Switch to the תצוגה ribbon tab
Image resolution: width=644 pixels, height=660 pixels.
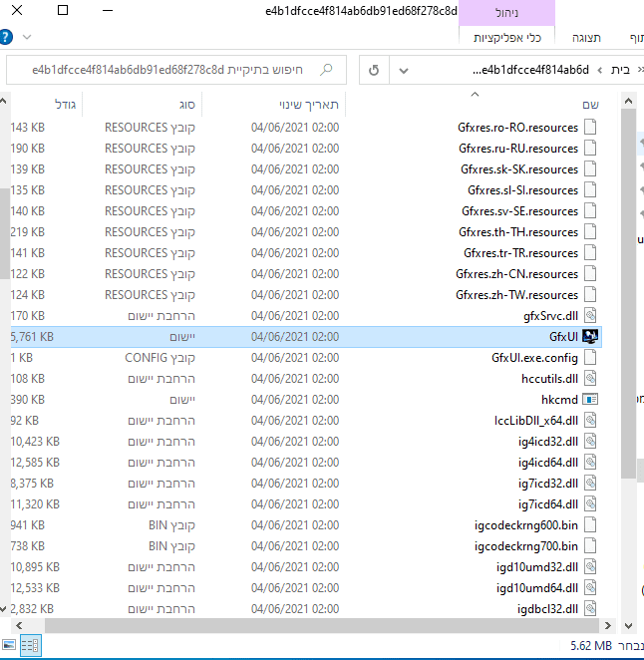point(586,38)
